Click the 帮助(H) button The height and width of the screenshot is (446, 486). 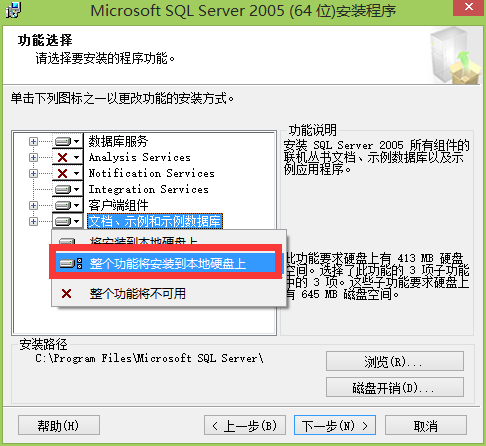click(59, 425)
